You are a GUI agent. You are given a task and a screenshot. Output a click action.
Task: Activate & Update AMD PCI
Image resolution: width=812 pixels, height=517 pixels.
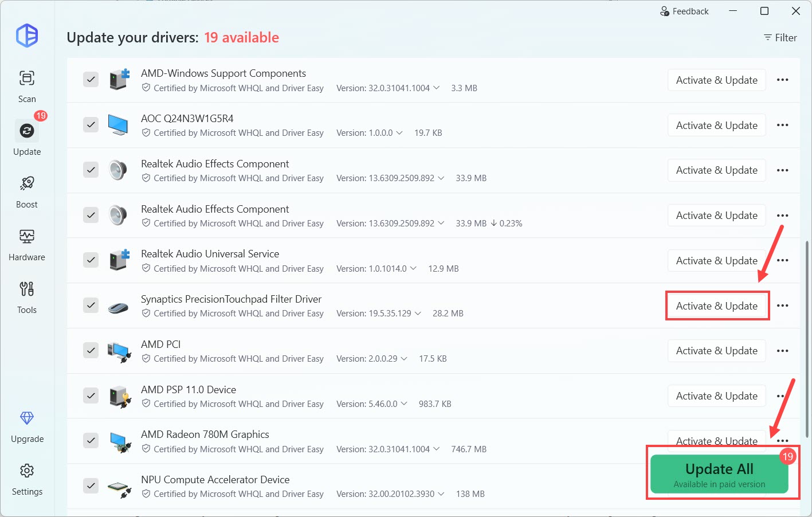(x=717, y=351)
